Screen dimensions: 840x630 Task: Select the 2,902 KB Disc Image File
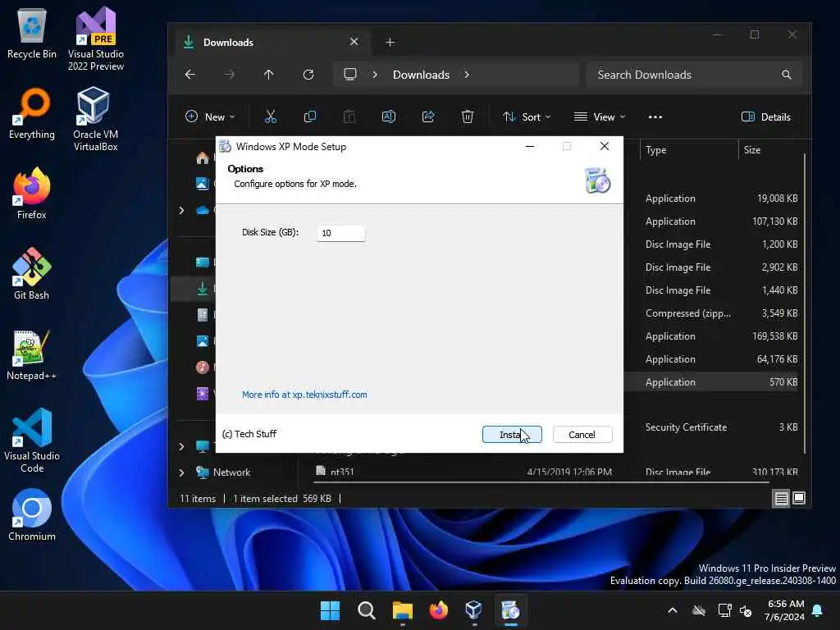[711, 267]
